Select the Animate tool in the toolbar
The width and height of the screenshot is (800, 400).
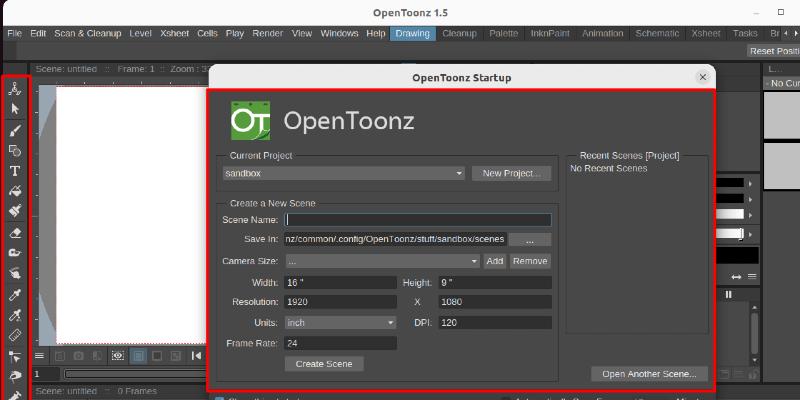coord(15,89)
